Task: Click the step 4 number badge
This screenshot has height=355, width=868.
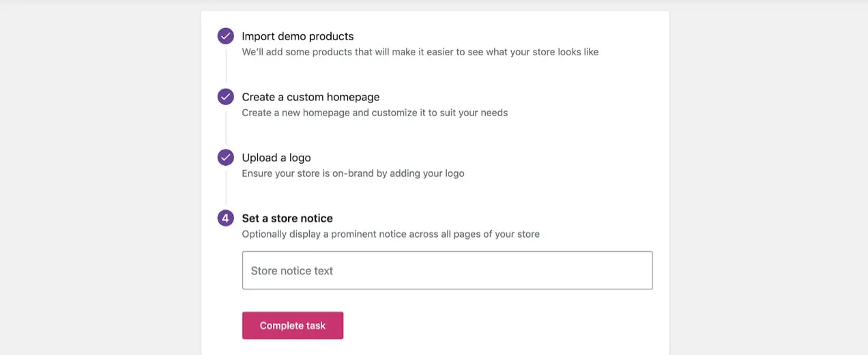Action: pos(225,218)
